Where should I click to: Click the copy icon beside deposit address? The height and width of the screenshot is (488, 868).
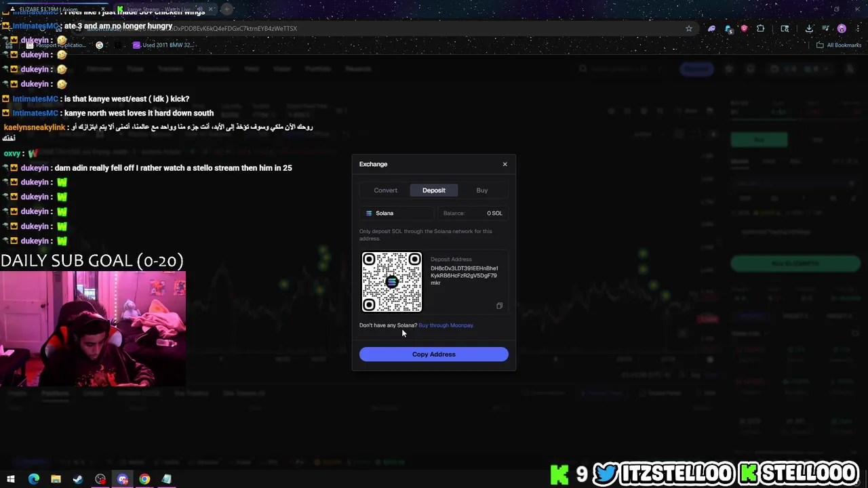pos(500,306)
